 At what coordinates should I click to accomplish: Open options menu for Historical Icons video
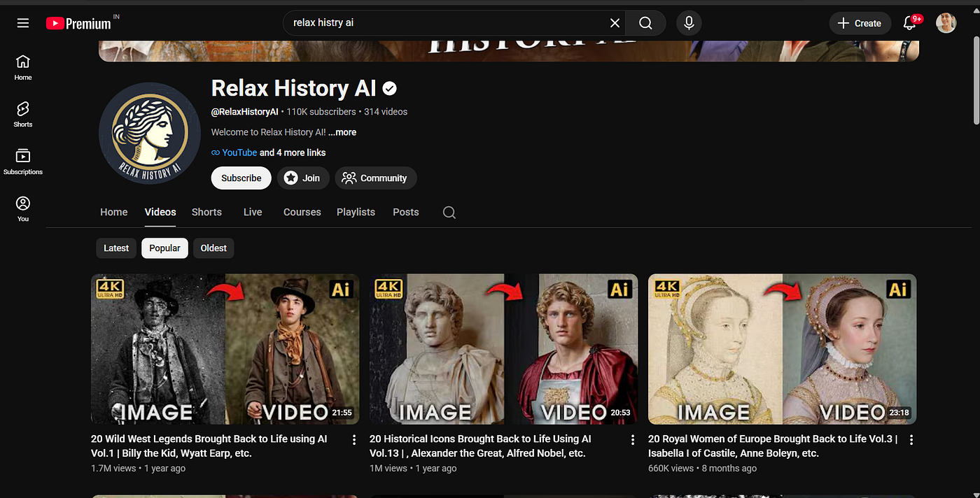633,440
